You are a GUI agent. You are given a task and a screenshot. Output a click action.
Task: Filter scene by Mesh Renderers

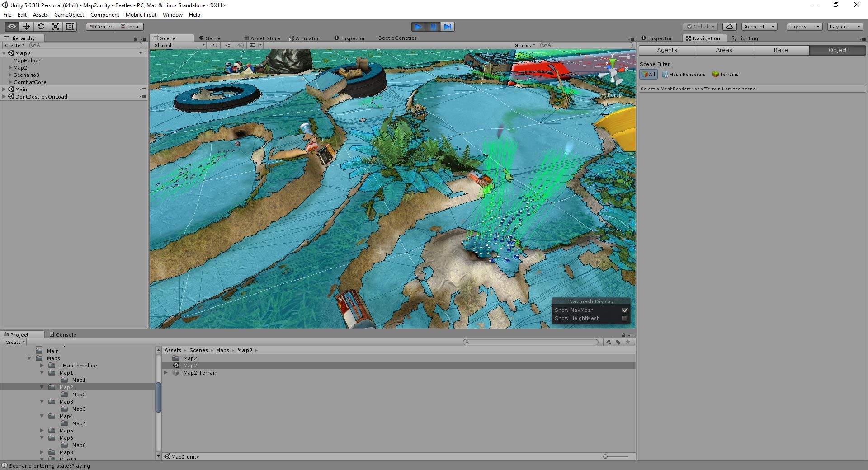click(684, 75)
